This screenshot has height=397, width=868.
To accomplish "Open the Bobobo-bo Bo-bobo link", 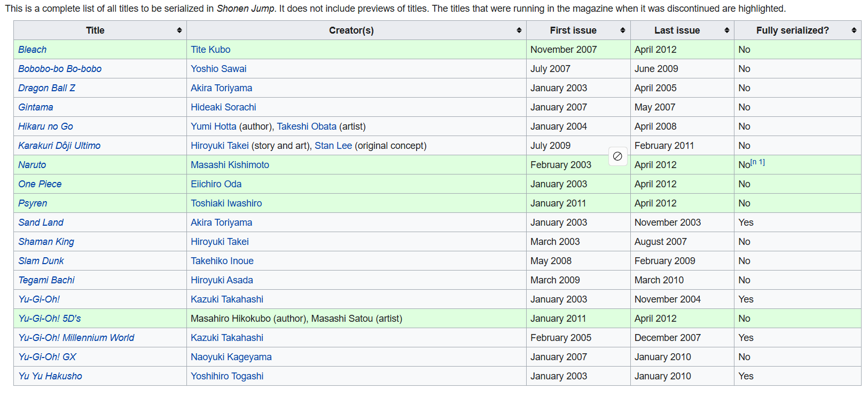I will [60, 69].
